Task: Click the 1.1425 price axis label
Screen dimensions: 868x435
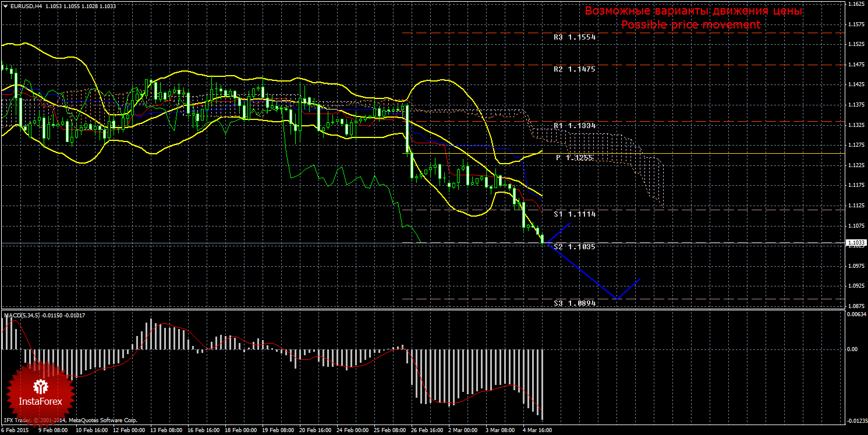Action: pyautogui.click(x=856, y=84)
